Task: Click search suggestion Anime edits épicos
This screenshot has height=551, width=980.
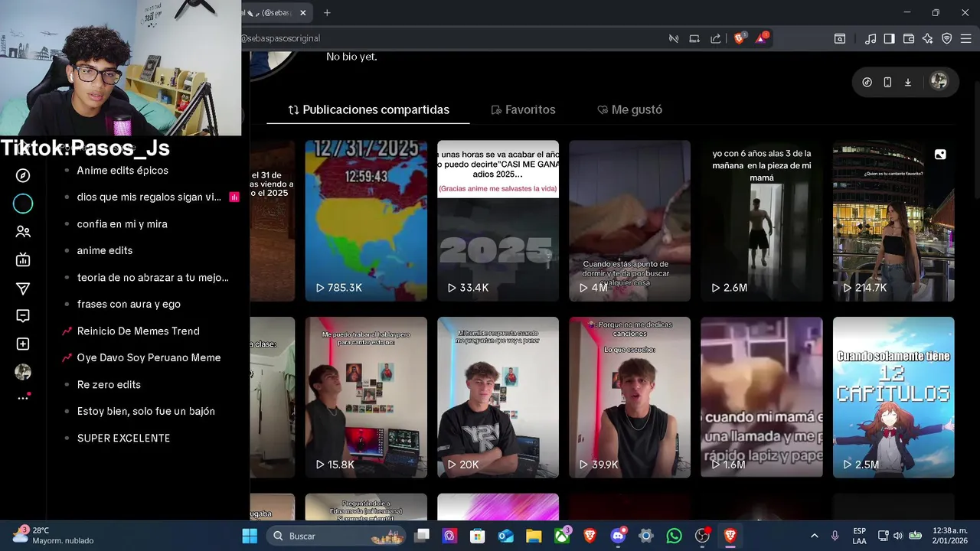Action: [x=122, y=170]
